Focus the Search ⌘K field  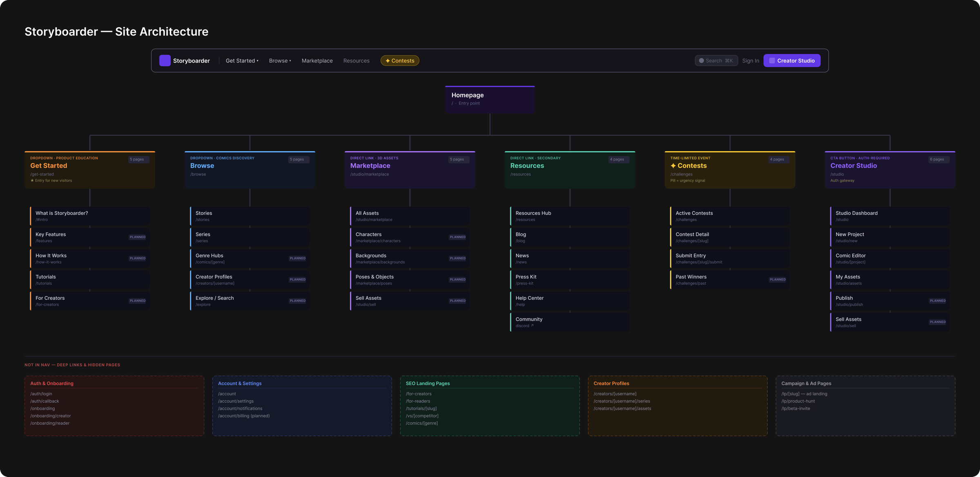pos(716,60)
